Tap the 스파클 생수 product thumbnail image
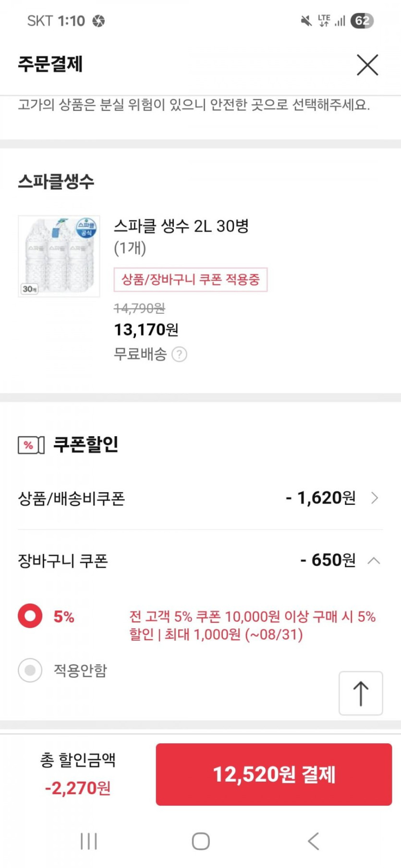This screenshot has height=868, width=401. [59, 256]
